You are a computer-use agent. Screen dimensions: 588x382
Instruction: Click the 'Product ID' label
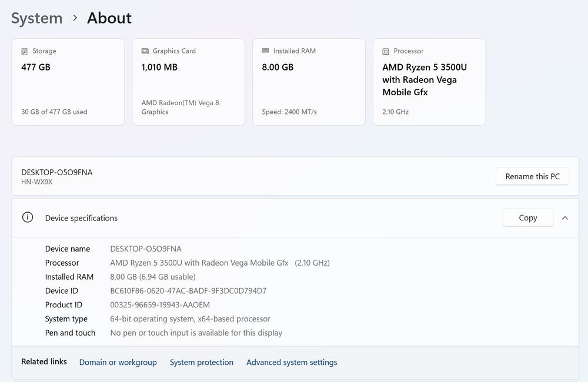point(64,305)
